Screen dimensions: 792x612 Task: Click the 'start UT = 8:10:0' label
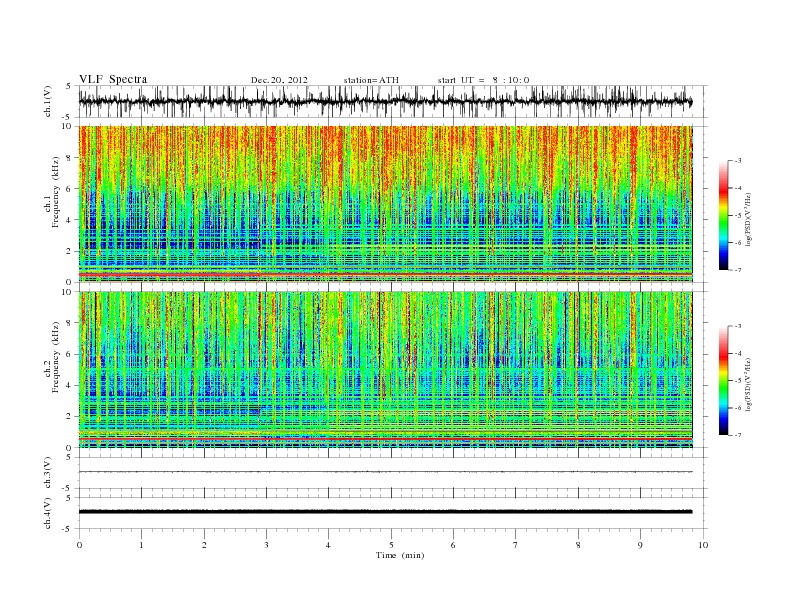click(483, 80)
